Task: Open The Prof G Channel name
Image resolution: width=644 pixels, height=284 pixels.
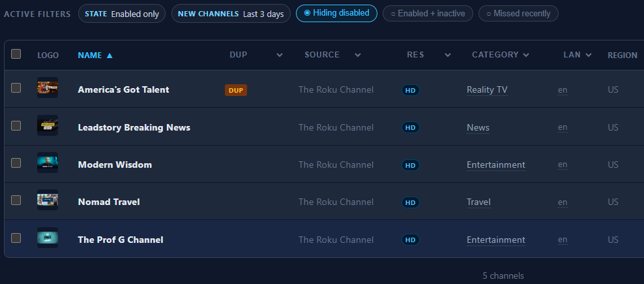Action: pos(121,240)
